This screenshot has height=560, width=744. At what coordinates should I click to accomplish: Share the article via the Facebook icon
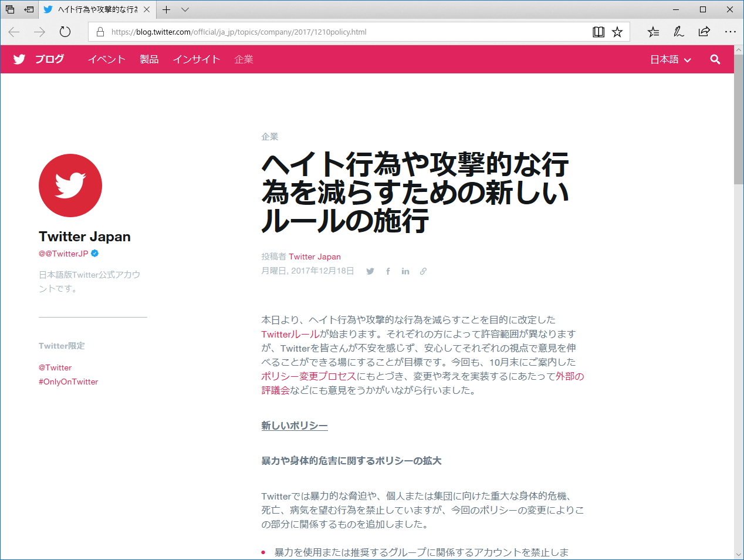pos(388,271)
